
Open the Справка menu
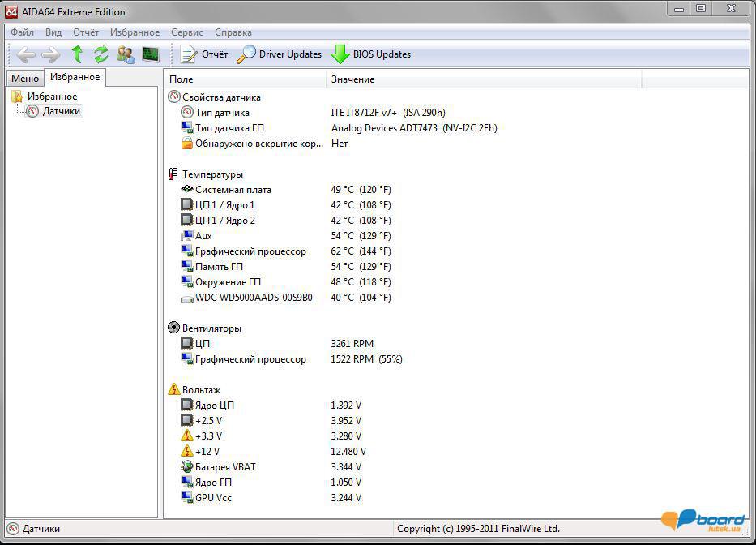click(233, 32)
